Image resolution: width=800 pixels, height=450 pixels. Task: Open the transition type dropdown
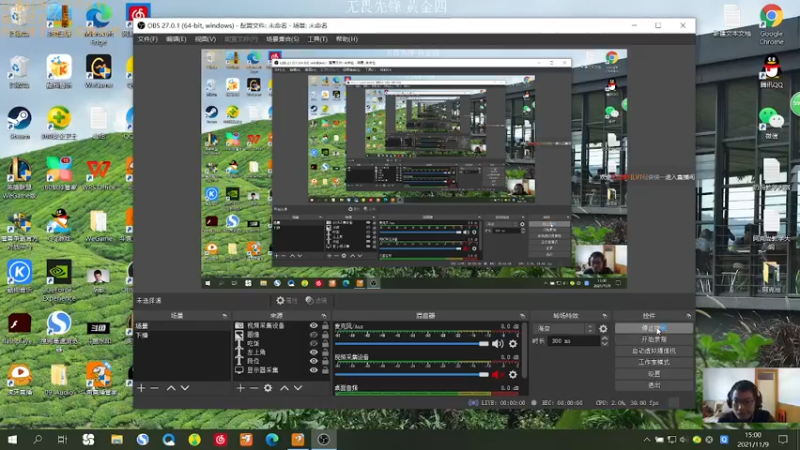pyautogui.click(x=564, y=329)
